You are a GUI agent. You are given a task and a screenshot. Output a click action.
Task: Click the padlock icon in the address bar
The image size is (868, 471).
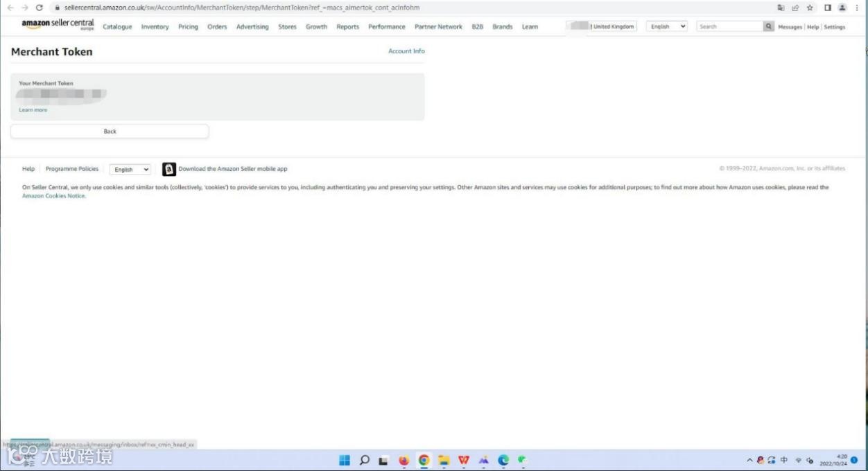(58, 8)
